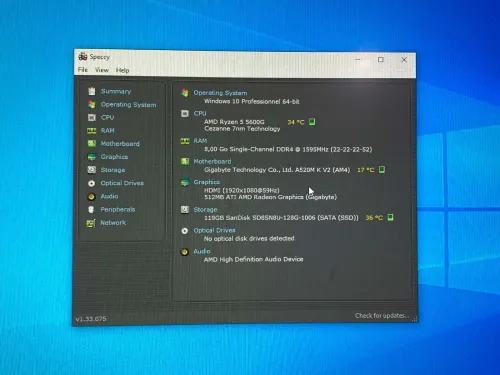Viewport: 500px width, 375px height.
Task: Go to Motherboard section in sidebar
Action: click(x=120, y=144)
